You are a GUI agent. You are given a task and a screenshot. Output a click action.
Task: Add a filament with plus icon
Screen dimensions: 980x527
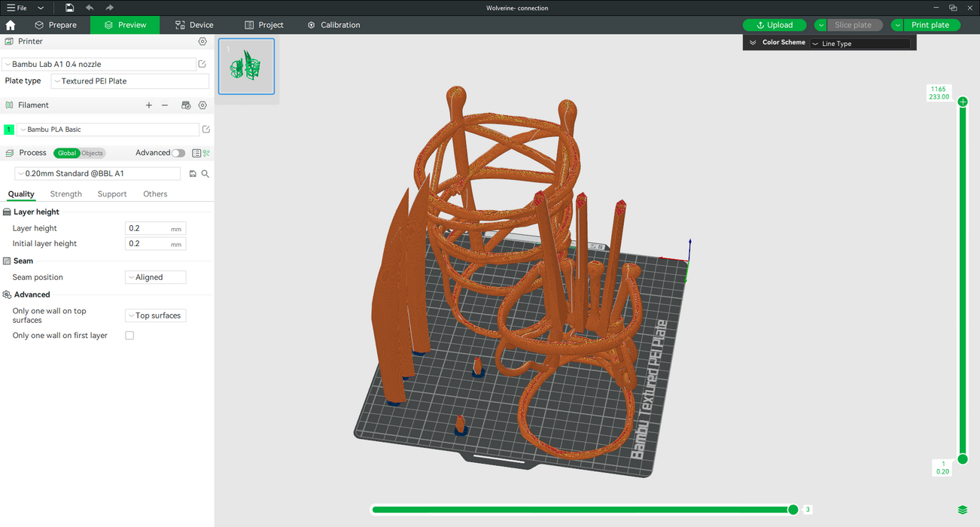[x=149, y=105]
